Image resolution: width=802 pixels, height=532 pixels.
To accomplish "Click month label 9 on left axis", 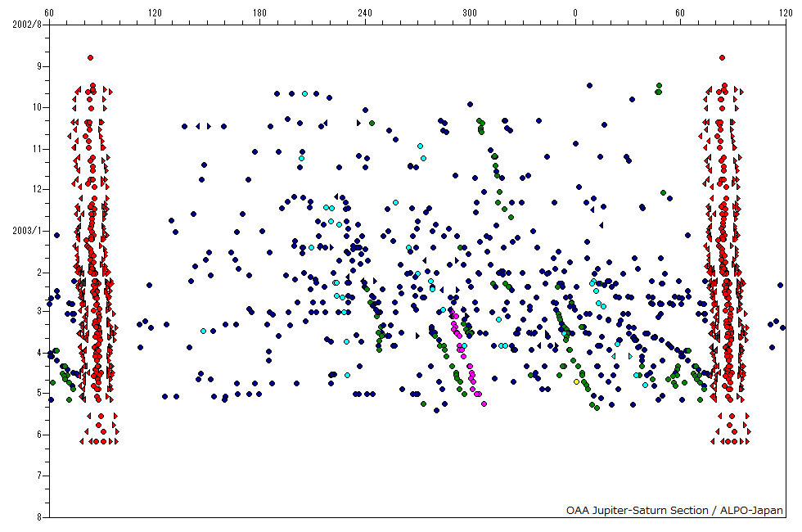I will pyautogui.click(x=39, y=66).
